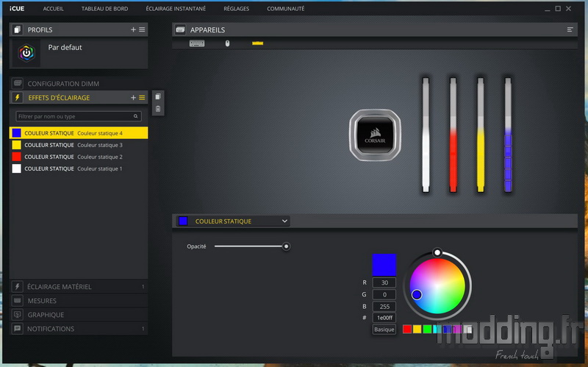Expand the Configuration DIMM section

[79, 83]
